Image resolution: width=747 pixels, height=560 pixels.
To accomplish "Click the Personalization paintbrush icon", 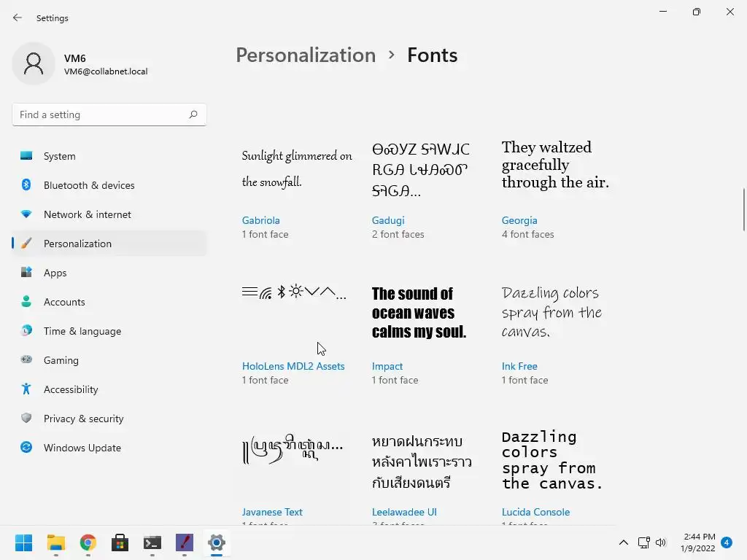I will (26, 244).
